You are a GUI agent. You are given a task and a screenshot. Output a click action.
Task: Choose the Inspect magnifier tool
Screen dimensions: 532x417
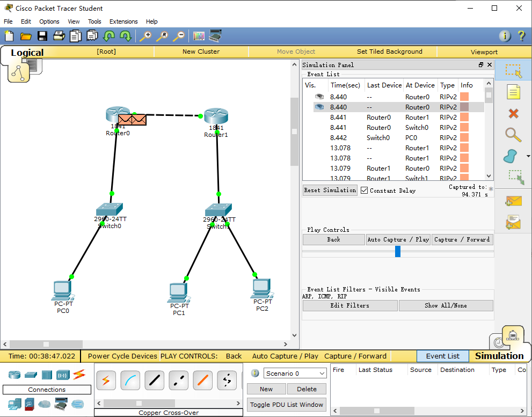[513, 135]
